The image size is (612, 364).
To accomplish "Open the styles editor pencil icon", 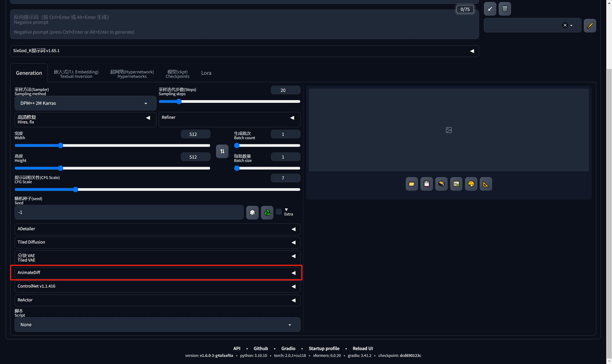I will [590, 25].
